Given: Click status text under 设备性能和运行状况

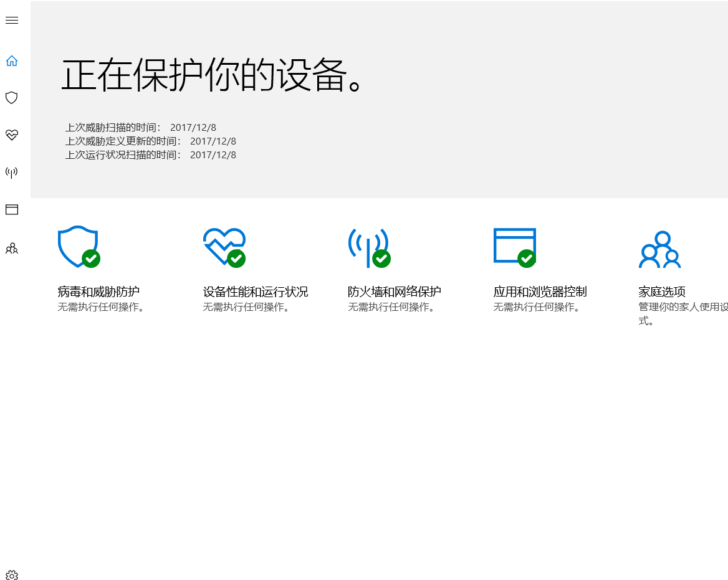Looking at the screenshot, I should pyautogui.click(x=247, y=307).
